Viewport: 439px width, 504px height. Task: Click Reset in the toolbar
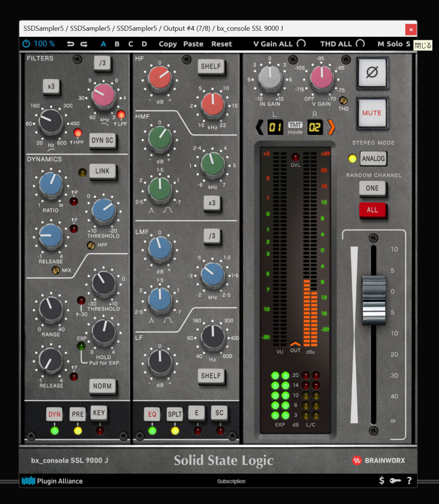pyautogui.click(x=222, y=44)
